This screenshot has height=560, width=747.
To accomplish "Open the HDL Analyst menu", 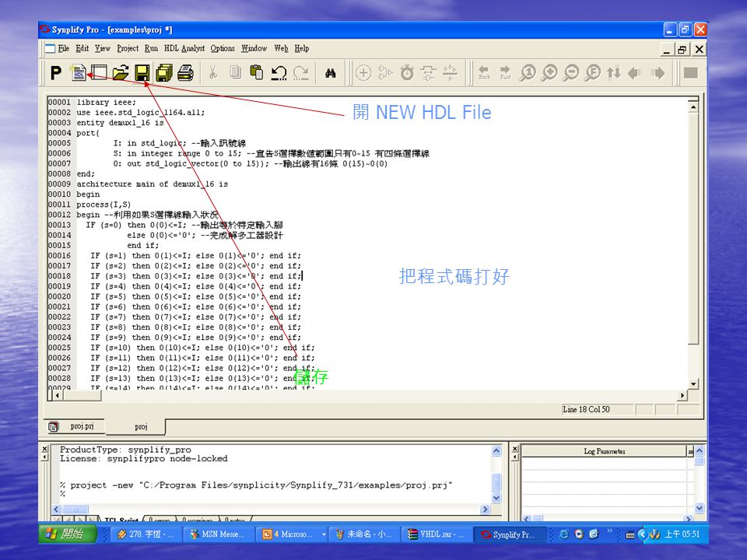I will (184, 48).
